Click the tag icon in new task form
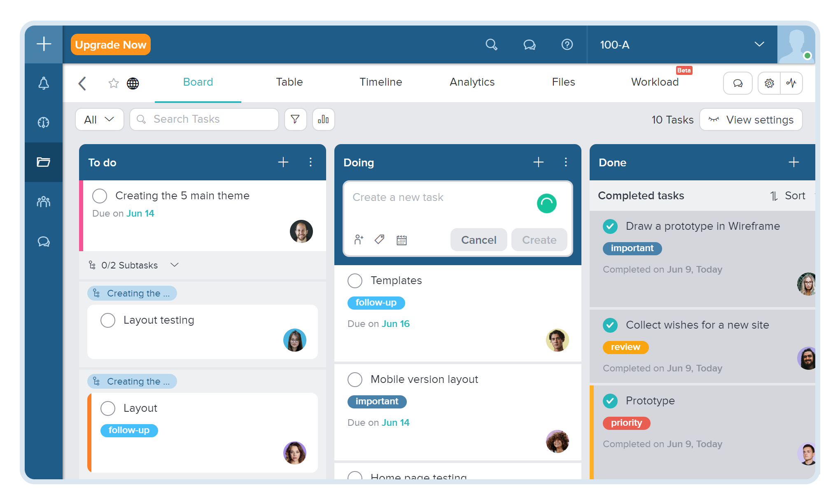 pos(380,240)
